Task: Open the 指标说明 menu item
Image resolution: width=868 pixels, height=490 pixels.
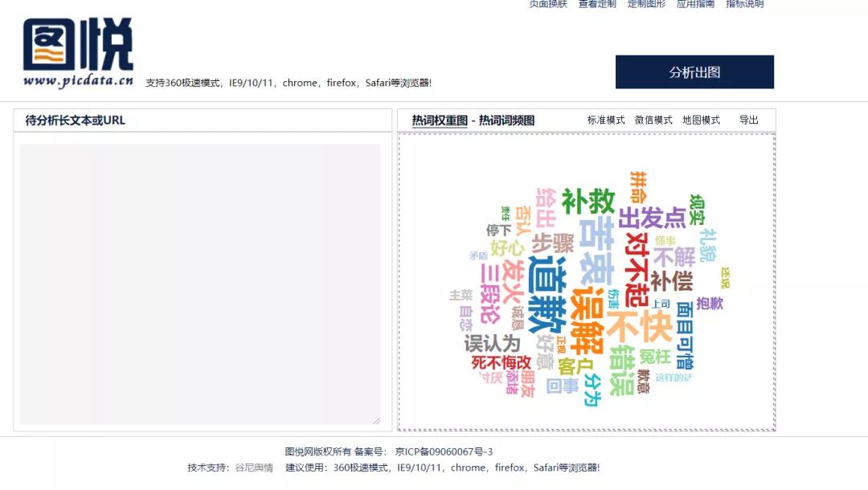Action: tap(742, 5)
